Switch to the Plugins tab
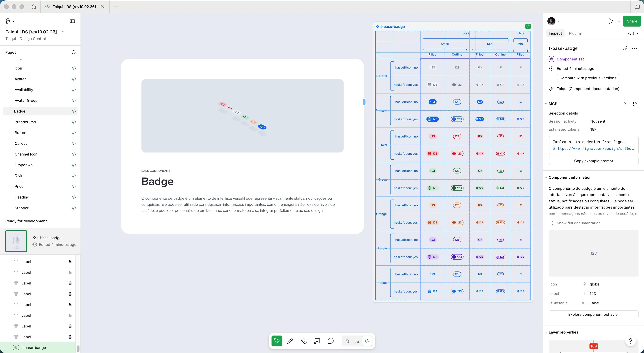644x353 pixels. (x=575, y=33)
